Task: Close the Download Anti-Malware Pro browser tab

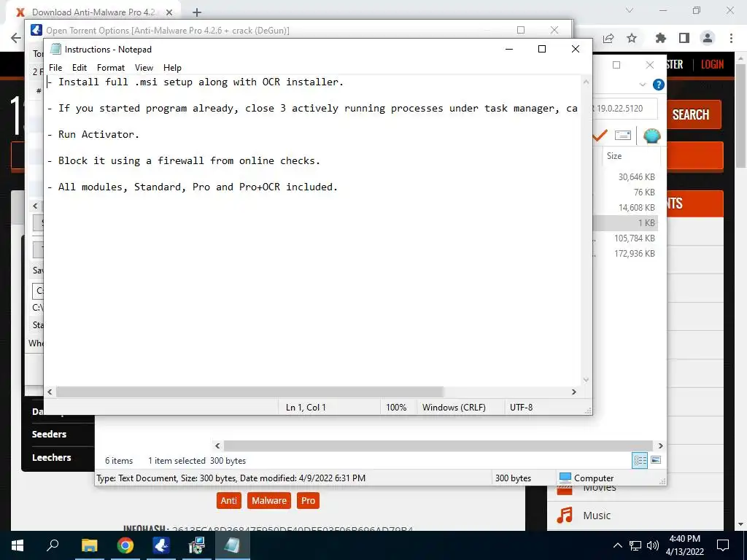Action: [x=169, y=12]
